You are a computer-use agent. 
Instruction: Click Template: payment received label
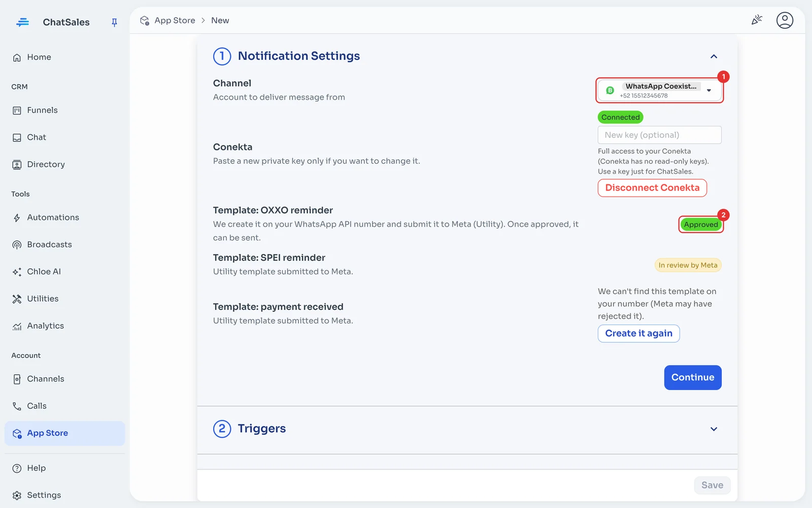click(x=278, y=307)
